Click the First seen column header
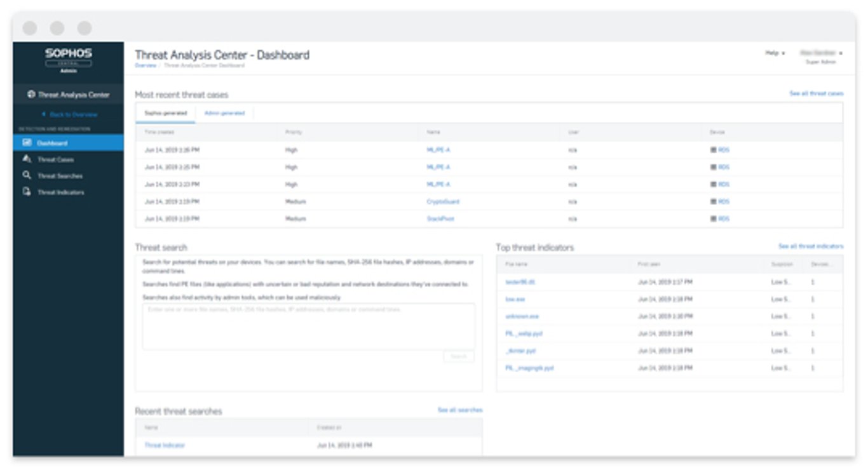Image resolution: width=868 pixels, height=470 pixels. (649, 264)
